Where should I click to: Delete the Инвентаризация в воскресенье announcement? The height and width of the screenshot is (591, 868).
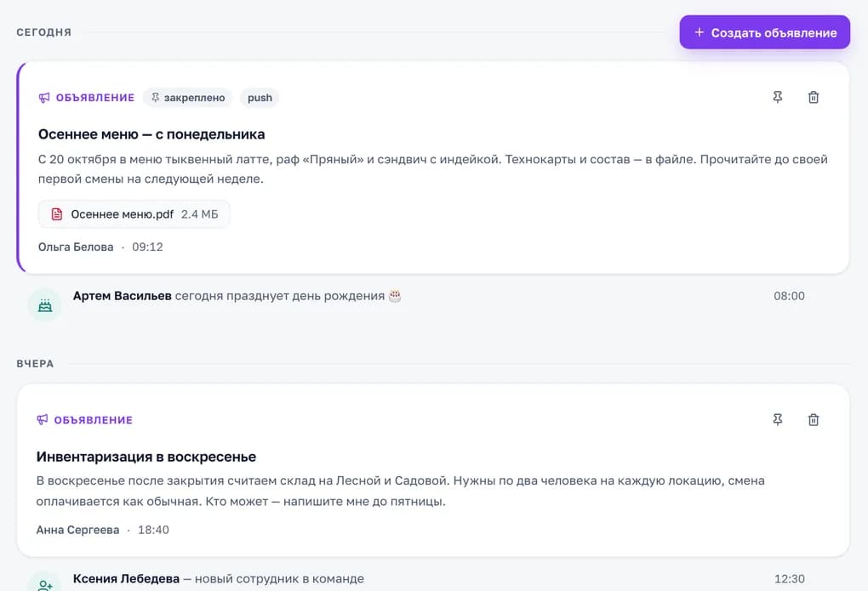[814, 419]
